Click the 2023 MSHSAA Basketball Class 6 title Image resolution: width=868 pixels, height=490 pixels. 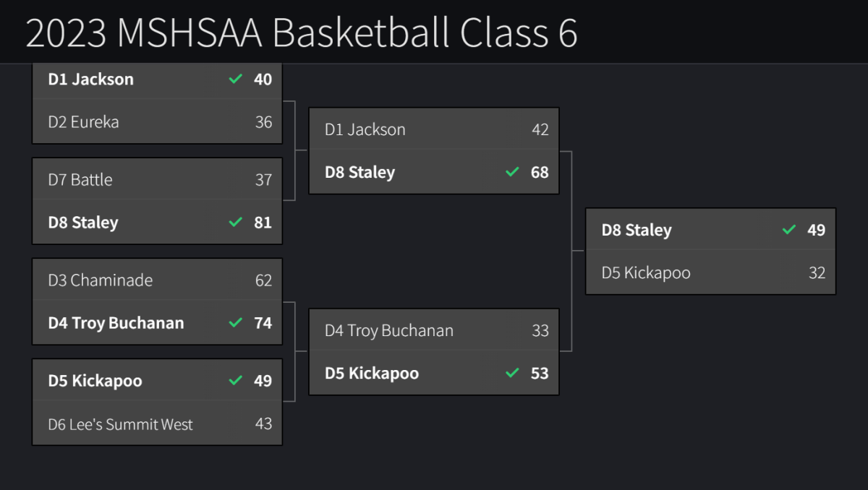tap(302, 33)
